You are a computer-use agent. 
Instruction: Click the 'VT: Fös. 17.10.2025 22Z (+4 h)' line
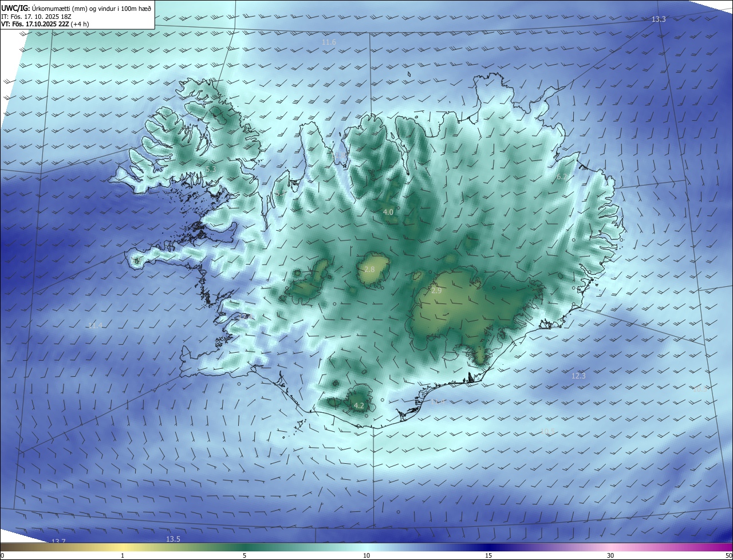click(x=45, y=24)
